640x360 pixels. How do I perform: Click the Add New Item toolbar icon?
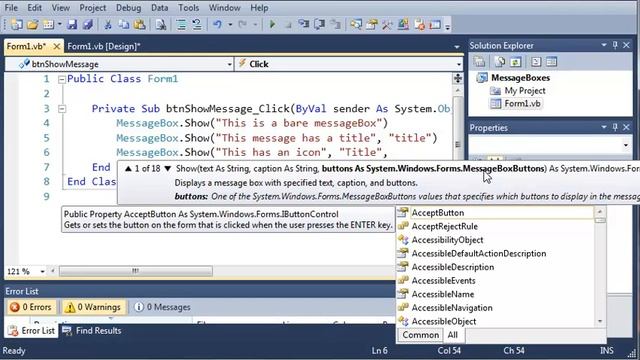[49, 25]
